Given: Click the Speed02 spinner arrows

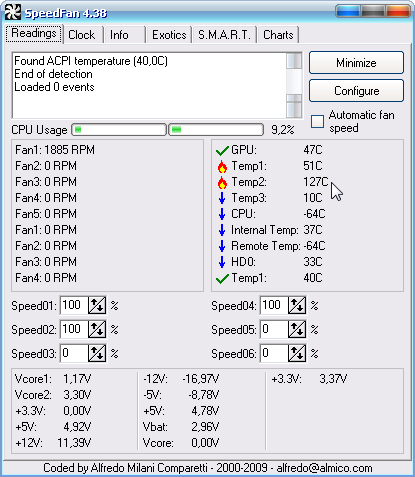Looking at the screenshot, I should click(97, 329).
